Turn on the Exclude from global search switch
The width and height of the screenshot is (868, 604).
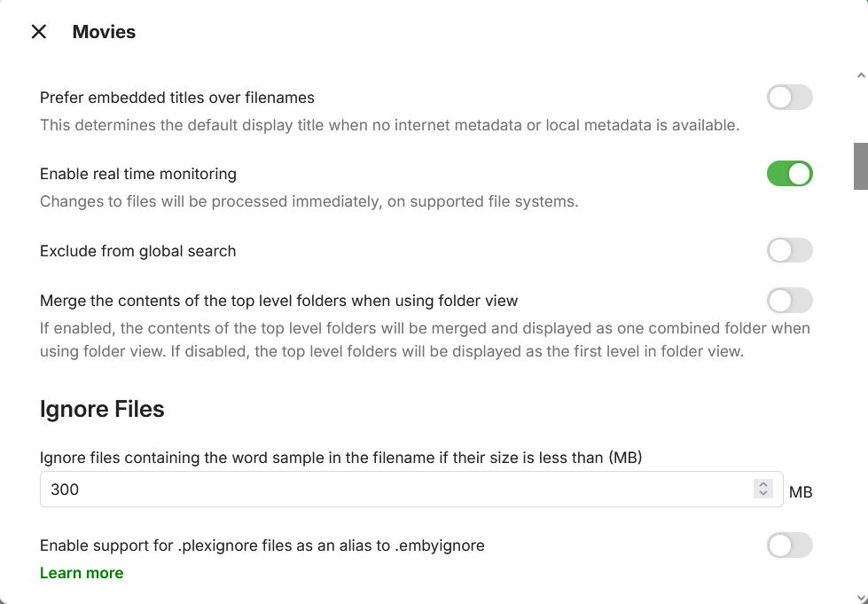click(789, 251)
